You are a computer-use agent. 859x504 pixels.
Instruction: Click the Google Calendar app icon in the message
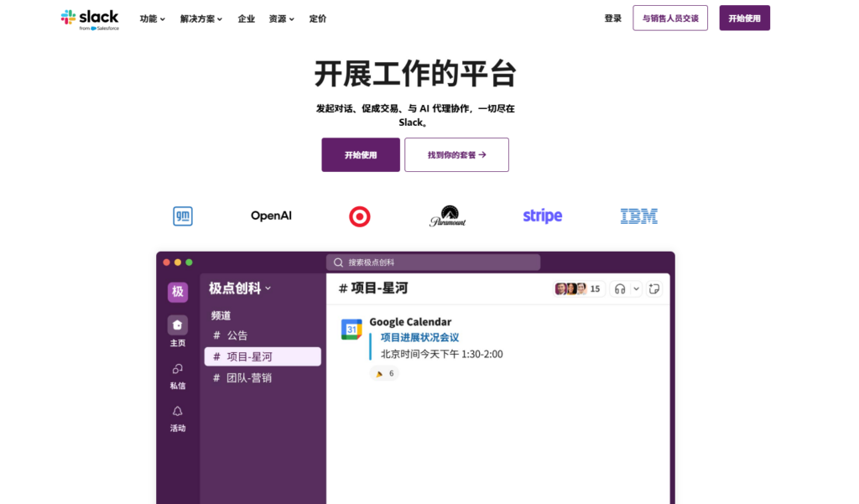[351, 328]
